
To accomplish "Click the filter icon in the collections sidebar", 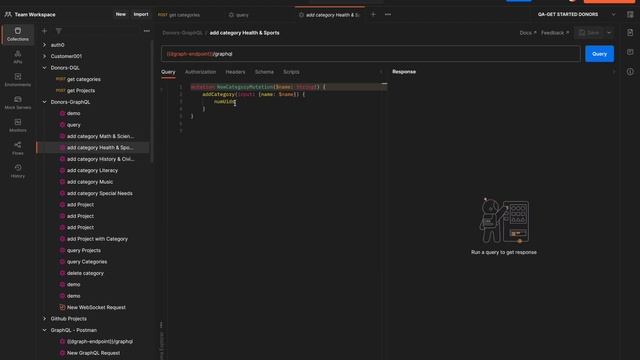I will [59, 31].
